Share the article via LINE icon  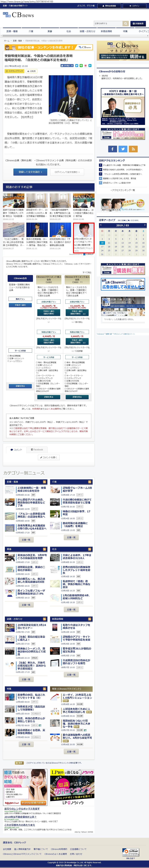pos(81,66)
